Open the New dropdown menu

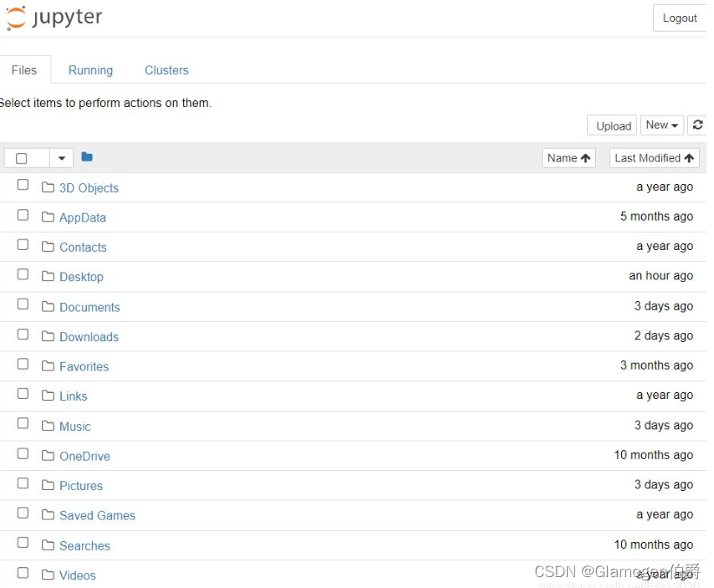click(x=661, y=124)
